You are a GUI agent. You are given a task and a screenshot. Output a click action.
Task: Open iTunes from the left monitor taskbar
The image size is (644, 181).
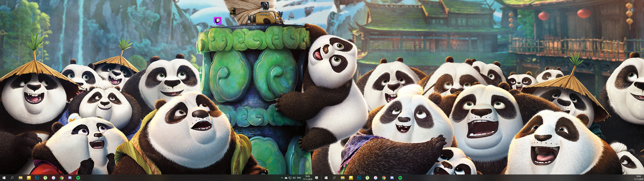pos(54,178)
